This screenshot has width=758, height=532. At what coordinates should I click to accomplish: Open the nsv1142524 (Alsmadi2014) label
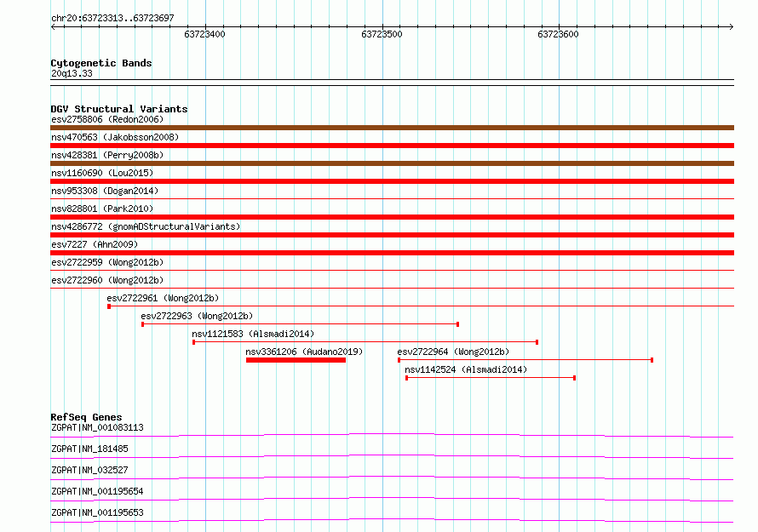[x=466, y=369]
